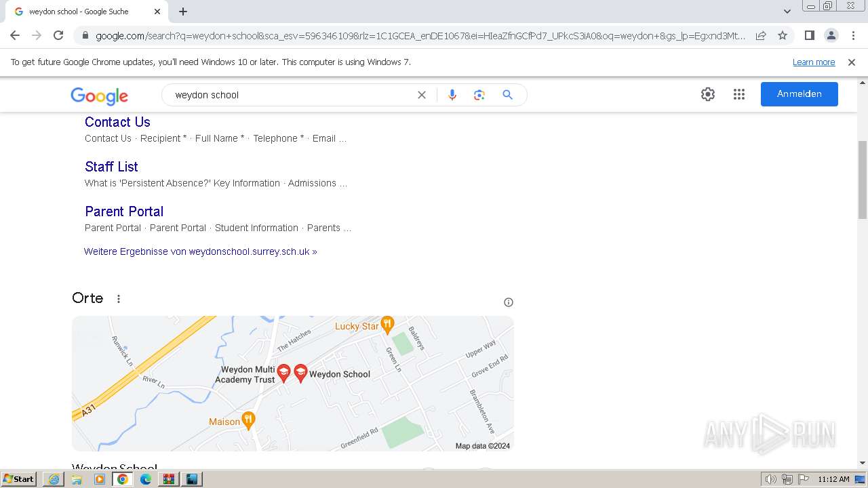Open the Staff List result
This screenshot has width=868, height=488.
(x=111, y=167)
